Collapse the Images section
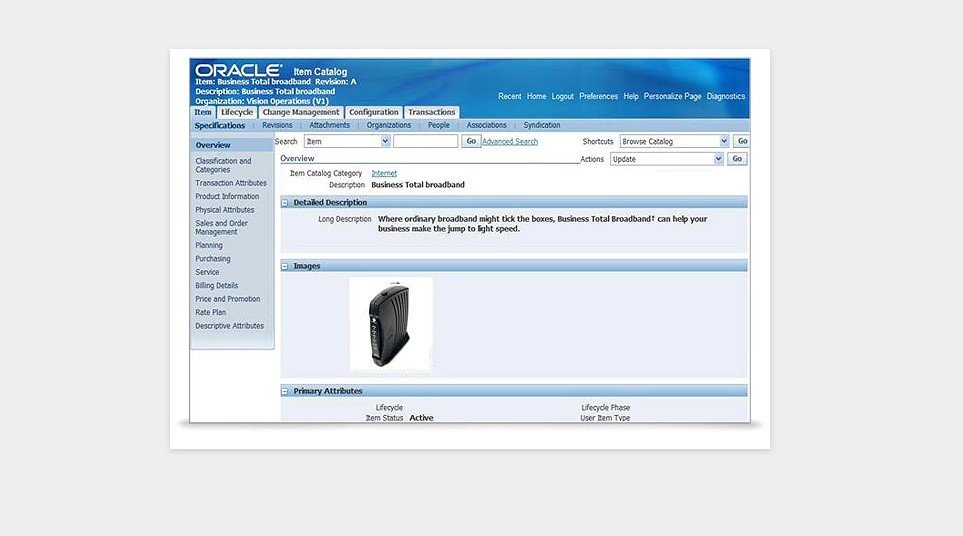963x536 pixels. point(285,266)
